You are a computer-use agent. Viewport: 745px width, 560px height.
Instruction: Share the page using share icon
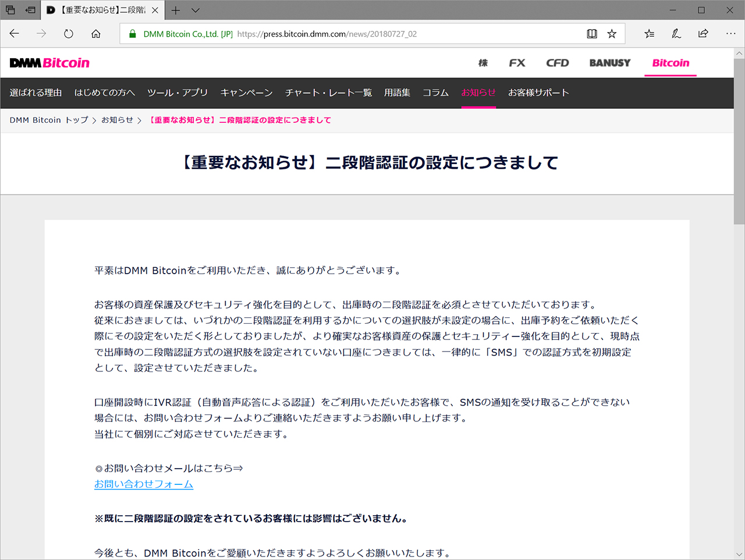(x=703, y=34)
